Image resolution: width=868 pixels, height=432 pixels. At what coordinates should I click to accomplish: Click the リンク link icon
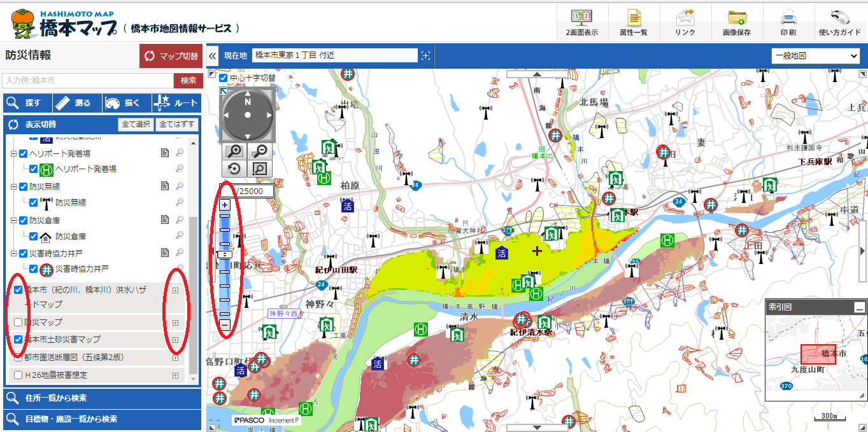[x=685, y=22]
